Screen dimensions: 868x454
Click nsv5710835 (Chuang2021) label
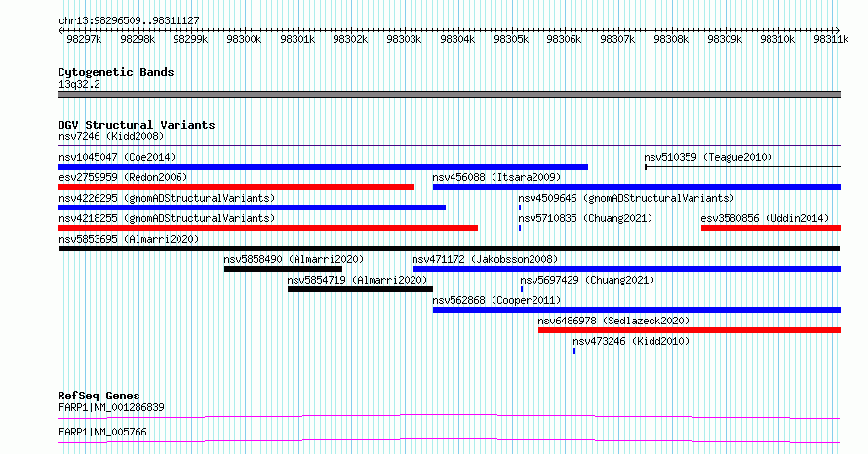pyautogui.click(x=585, y=218)
